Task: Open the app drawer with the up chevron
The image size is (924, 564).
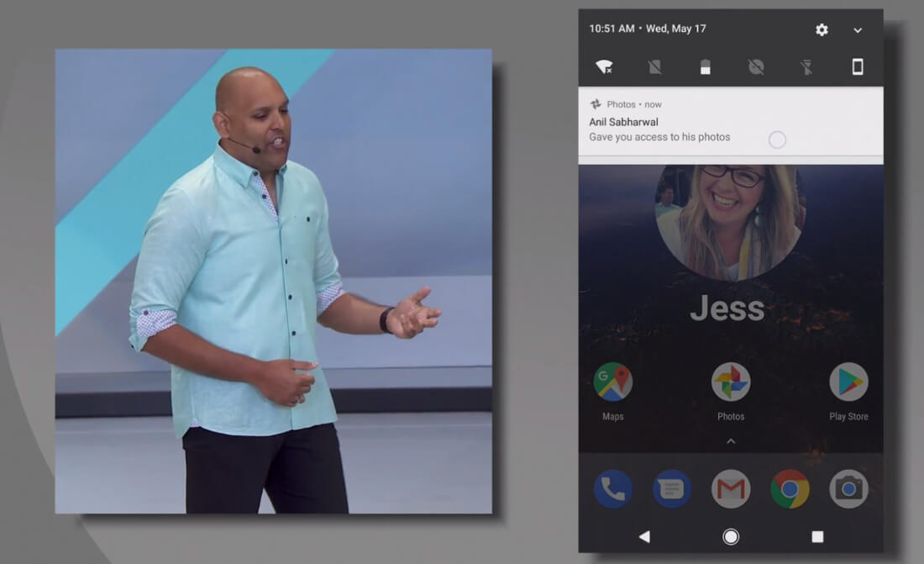Action: pyautogui.click(x=731, y=441)
